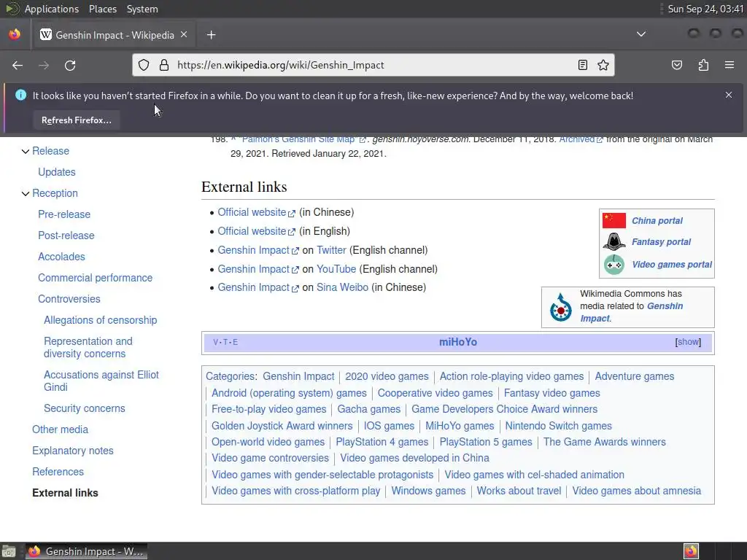
Task: Open the extensions puzzle icon
Action: pyautogui.click(x=703, y=65)
